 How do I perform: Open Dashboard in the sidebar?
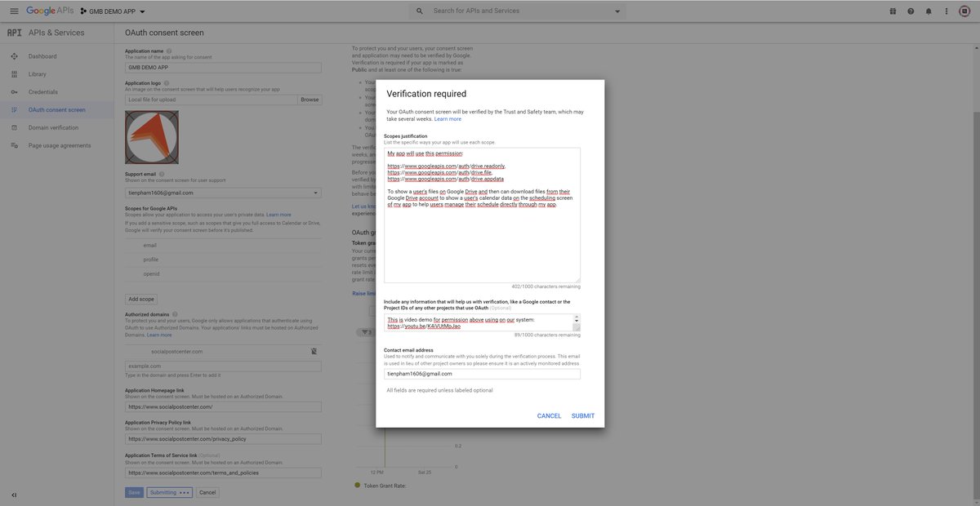(x=42, y=56)
